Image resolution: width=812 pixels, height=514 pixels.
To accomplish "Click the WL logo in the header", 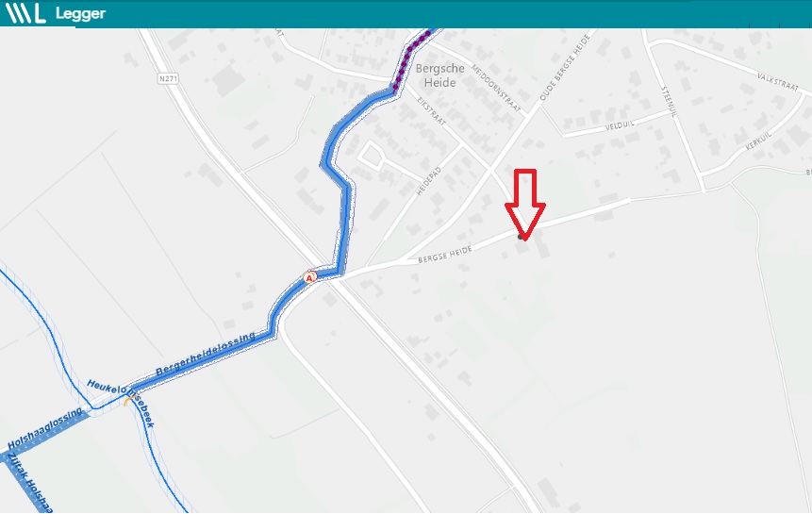I will 25,13.
